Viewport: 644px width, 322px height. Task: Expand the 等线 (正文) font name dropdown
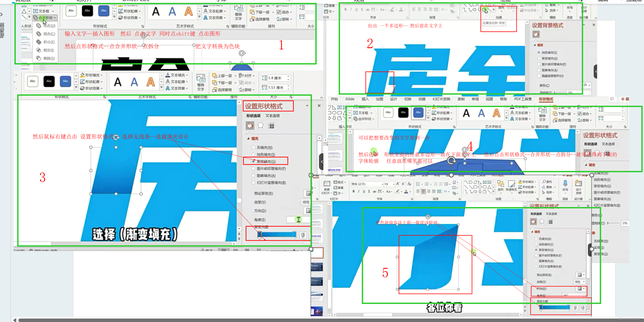382,184
